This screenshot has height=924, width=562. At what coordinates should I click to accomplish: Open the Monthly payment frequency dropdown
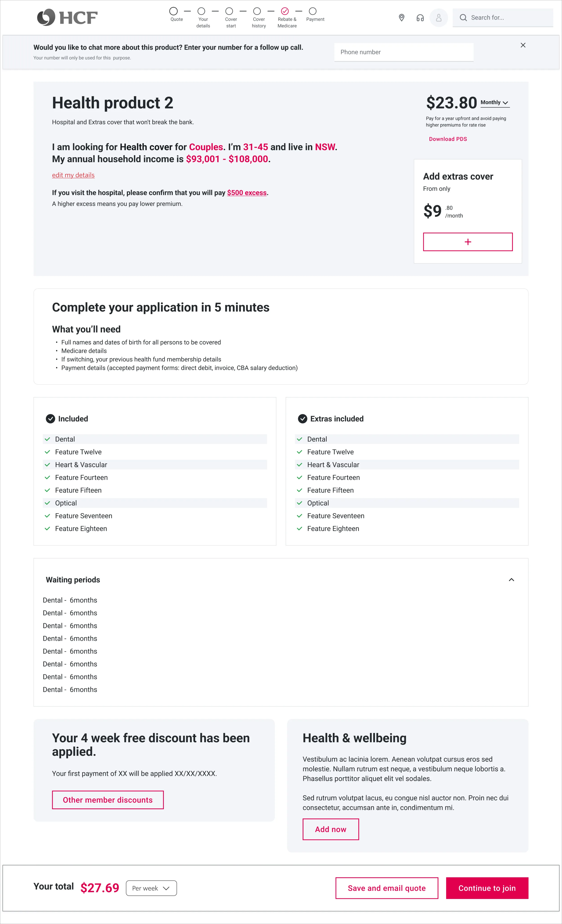[495, 102]
